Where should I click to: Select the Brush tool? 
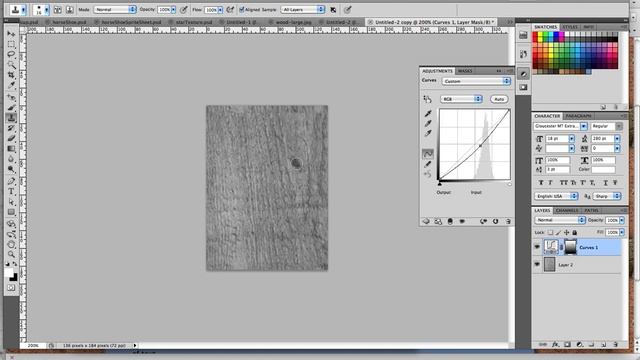click(x=11, y=108)
